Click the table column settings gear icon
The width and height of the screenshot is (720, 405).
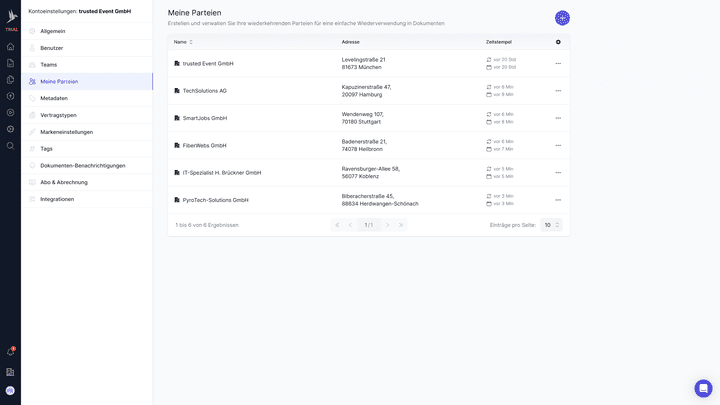pyautogui.click(x=558, y=42)
